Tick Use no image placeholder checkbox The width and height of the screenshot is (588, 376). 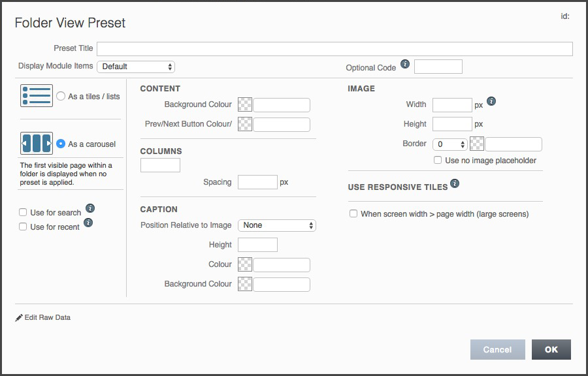438,161
